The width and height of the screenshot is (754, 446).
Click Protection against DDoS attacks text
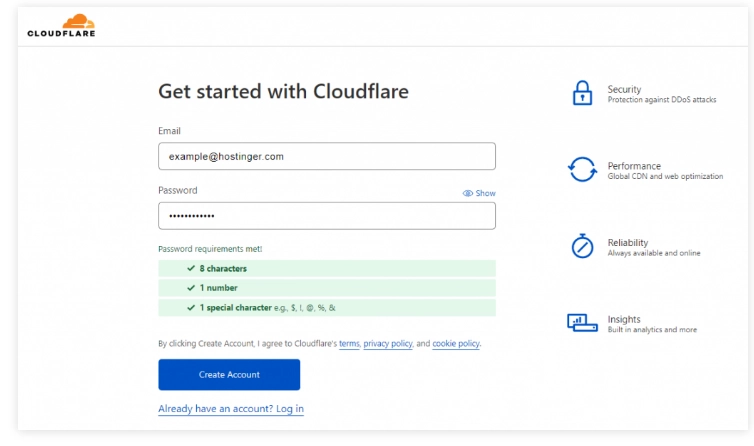(x=662, y=100)
